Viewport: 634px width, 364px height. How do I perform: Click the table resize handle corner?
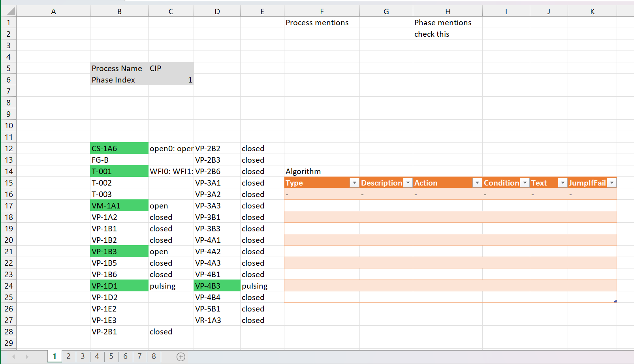click(615, 301)
